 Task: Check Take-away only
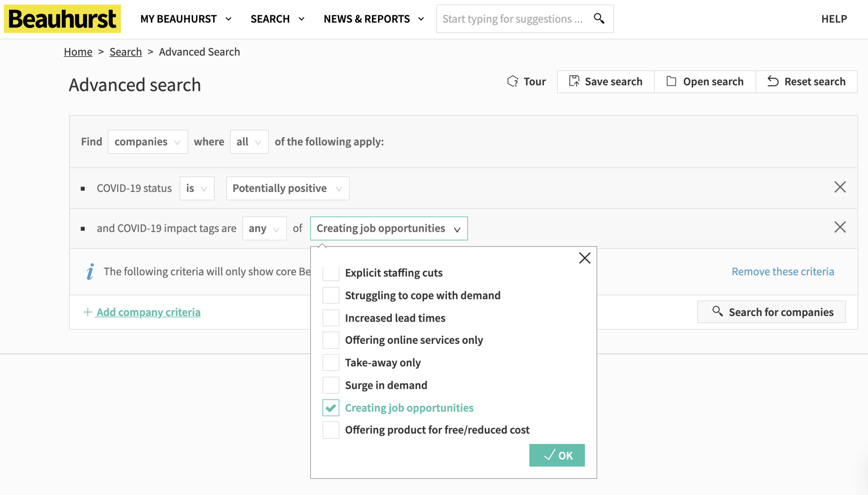[x=331, y=363]
